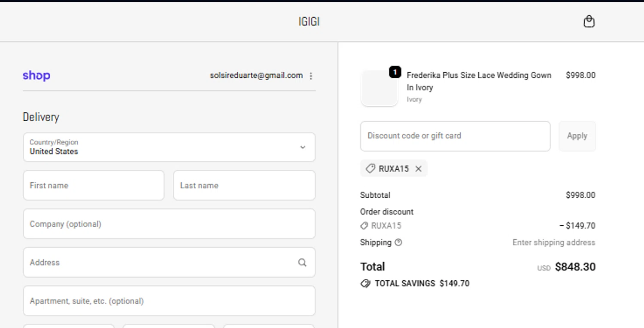Click the product price $998.00 beside gown title
The image size is (644, 328).
[x=580, y=75]
